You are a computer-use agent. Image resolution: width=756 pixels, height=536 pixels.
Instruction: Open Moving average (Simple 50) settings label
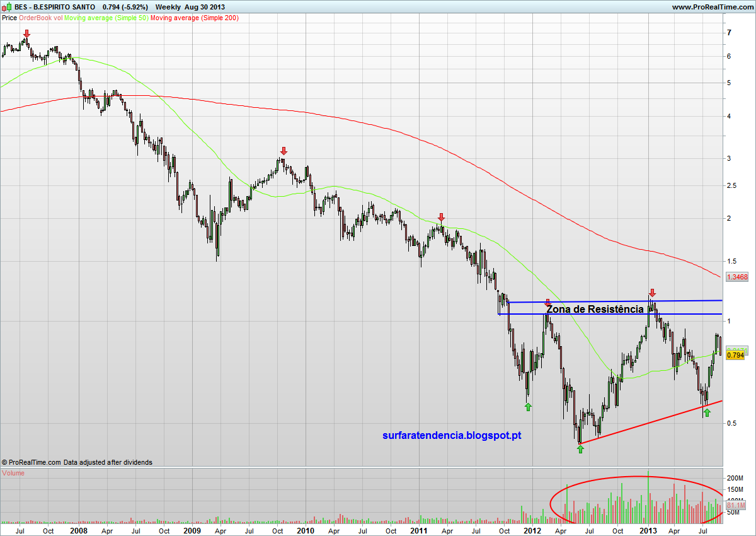point(107,18)
